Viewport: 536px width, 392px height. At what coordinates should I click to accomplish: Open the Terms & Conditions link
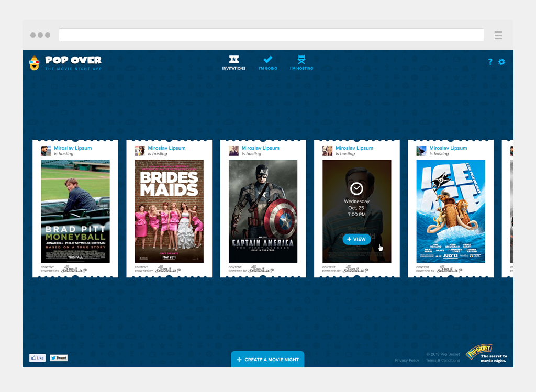tap(443, 360)
